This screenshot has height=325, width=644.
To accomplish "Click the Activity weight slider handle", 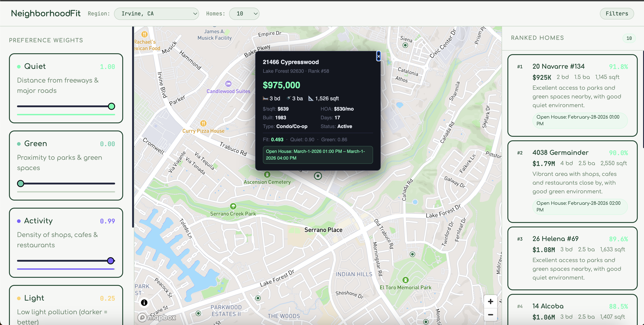I will coord(110,261).
